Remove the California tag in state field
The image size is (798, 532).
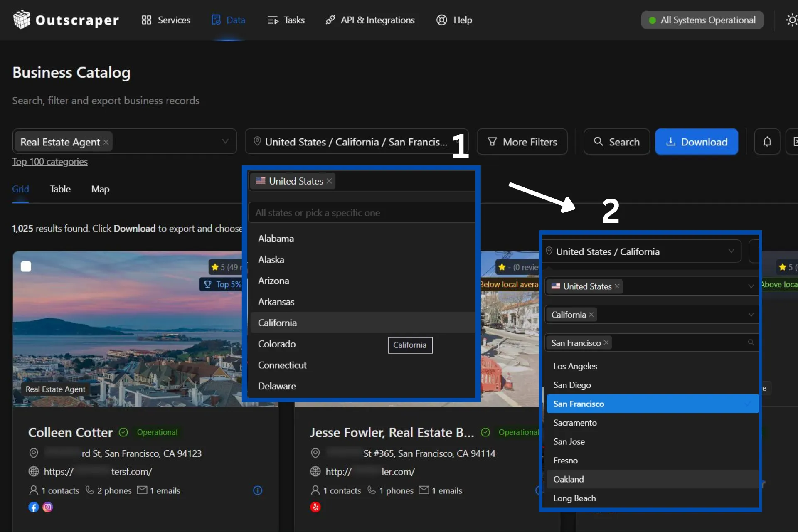pyautogui.click(x=591, y=315)
